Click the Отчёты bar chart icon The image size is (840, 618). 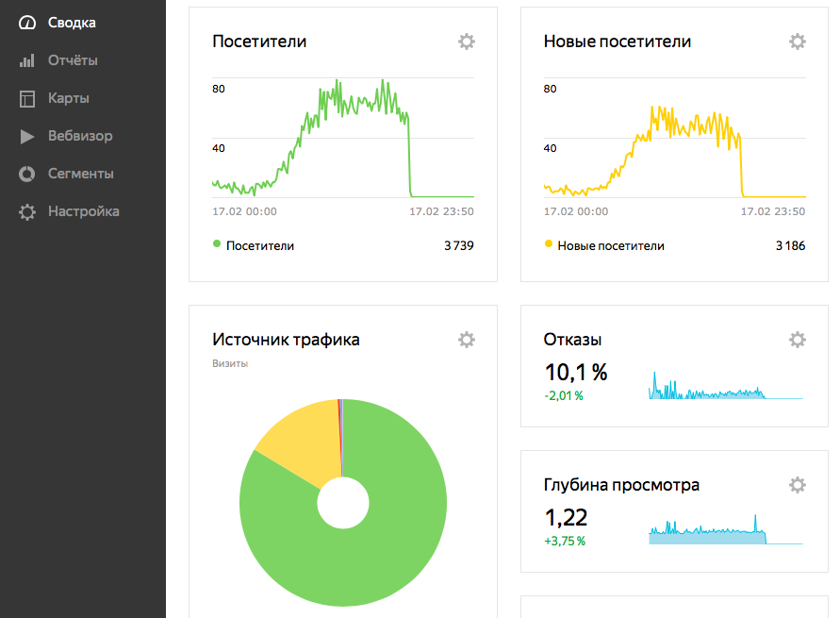coord(26,60)
